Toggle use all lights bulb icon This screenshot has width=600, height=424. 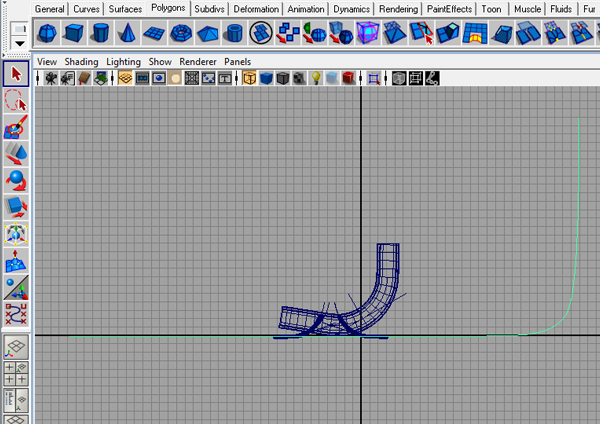click(315, 78)
